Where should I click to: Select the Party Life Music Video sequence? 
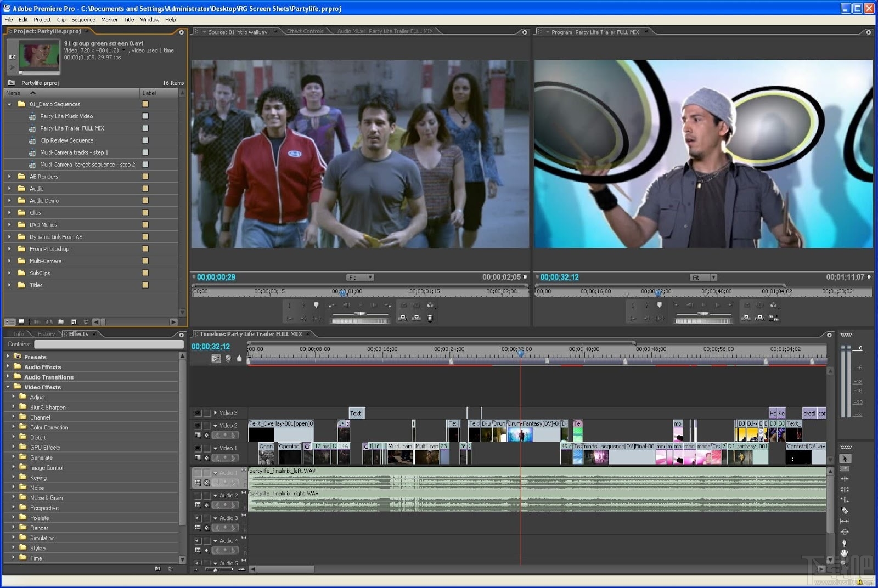pyautogui.click(x=65, y=116)
